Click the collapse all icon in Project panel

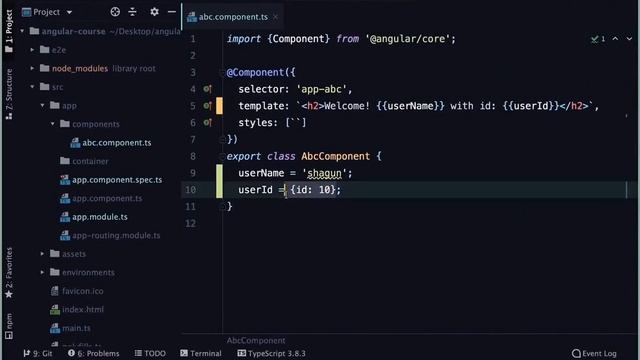(133, 12)
